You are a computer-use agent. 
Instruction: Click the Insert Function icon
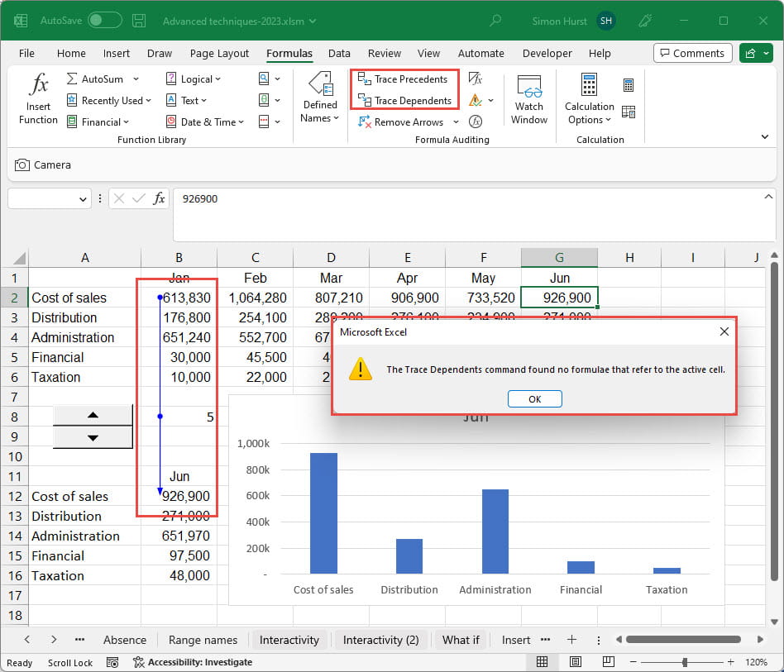[38, 98]
